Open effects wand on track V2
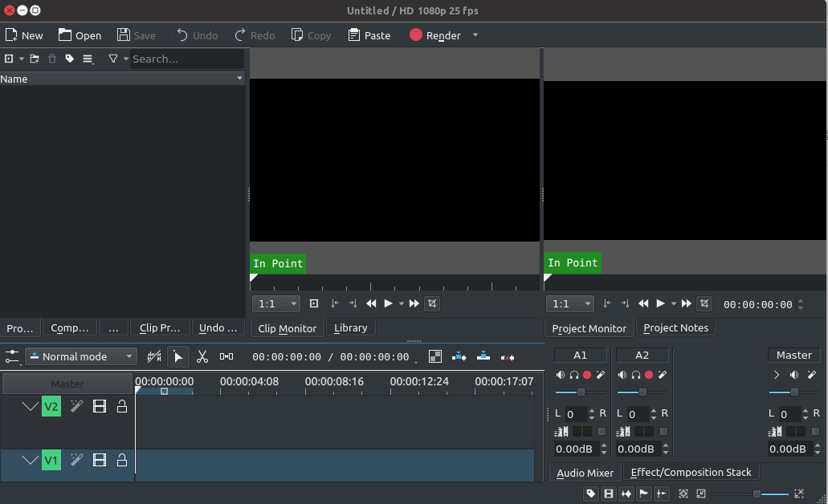The image size is (828, 504). (x=76, y=407)
